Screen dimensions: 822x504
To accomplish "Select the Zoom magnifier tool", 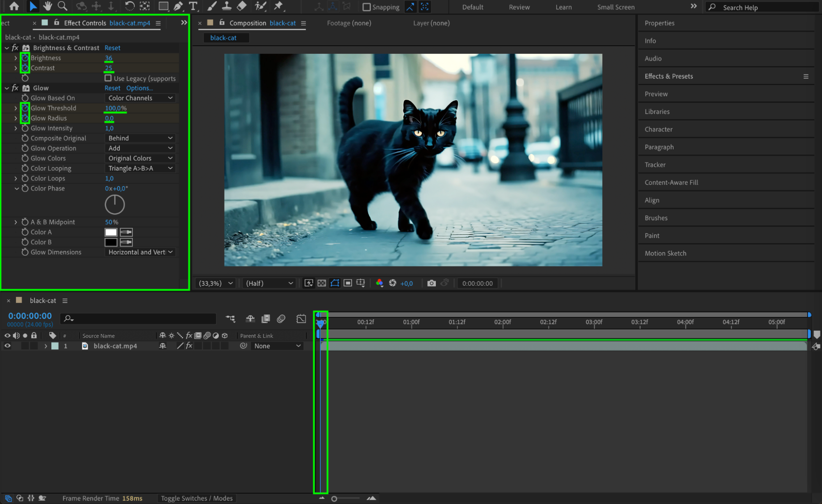I will point(63,6).
